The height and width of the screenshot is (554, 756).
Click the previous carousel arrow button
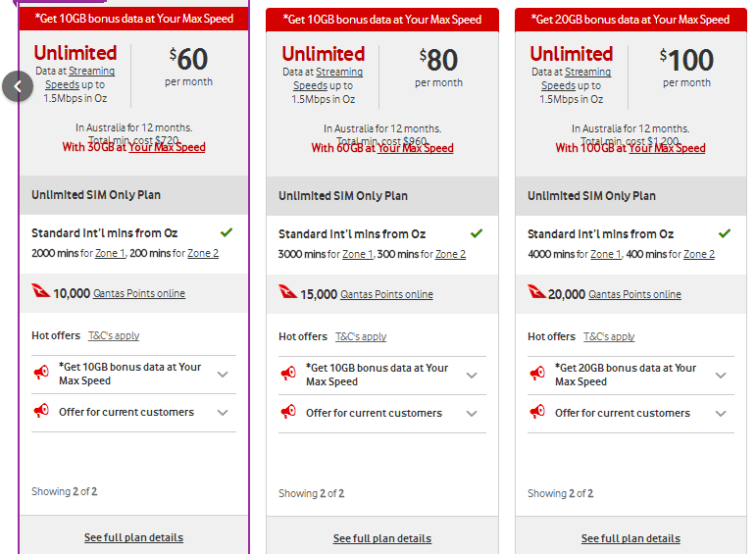tap(18, 87)
